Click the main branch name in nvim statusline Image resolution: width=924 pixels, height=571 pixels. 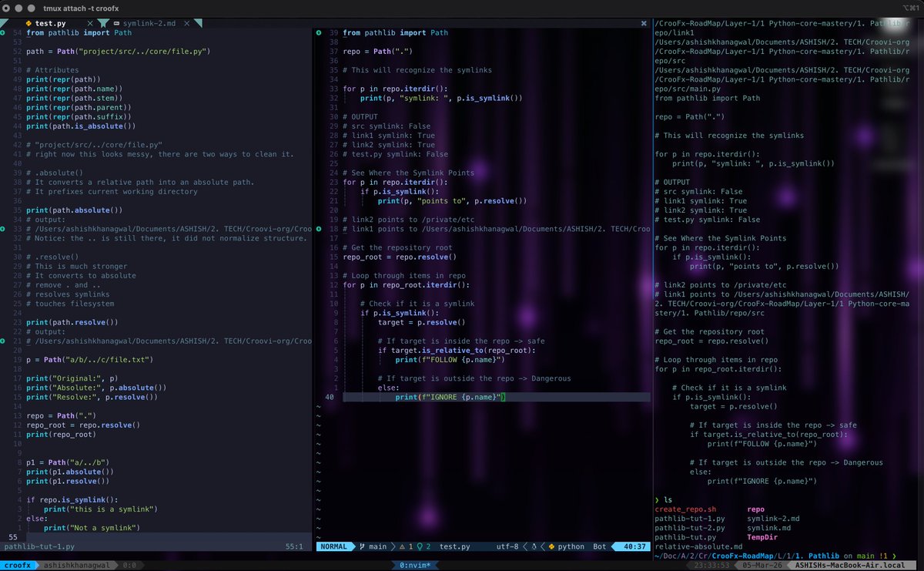pyautogui.click(x=378, y=546)
